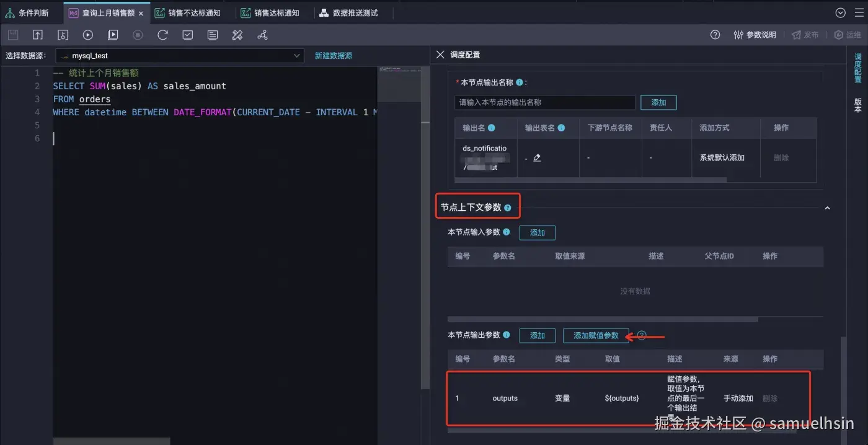
Task: Select the 调度配置 vertical side tab
Action: [857, 68]
